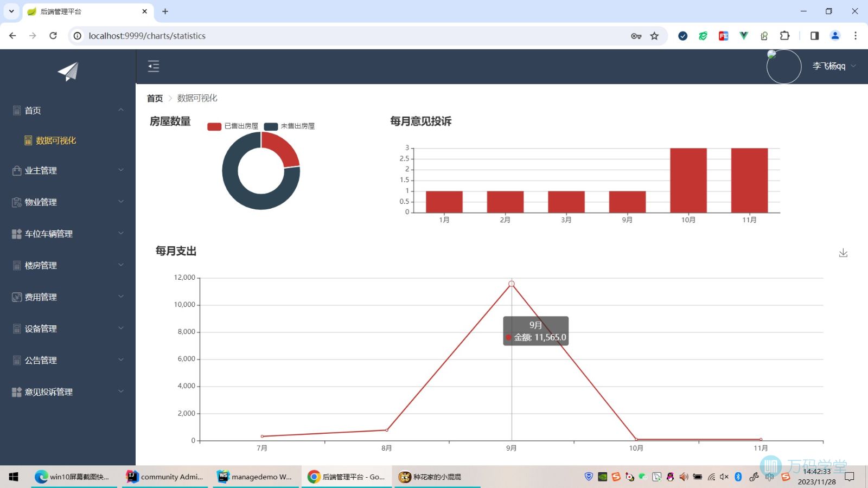The image size is (868, 488).
Task: Close the 后端管理平台 tab
Action: point(144,11)
